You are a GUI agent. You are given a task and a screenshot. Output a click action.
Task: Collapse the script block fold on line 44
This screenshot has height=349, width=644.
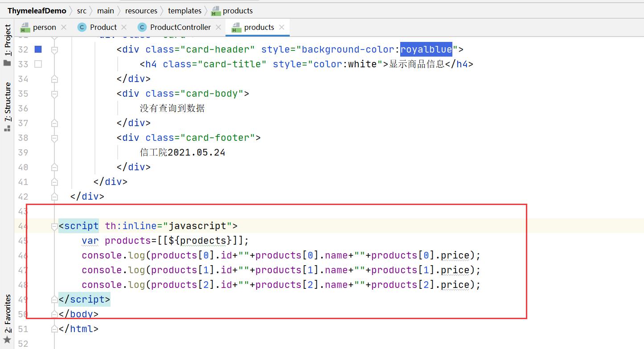tap(54, 226)
